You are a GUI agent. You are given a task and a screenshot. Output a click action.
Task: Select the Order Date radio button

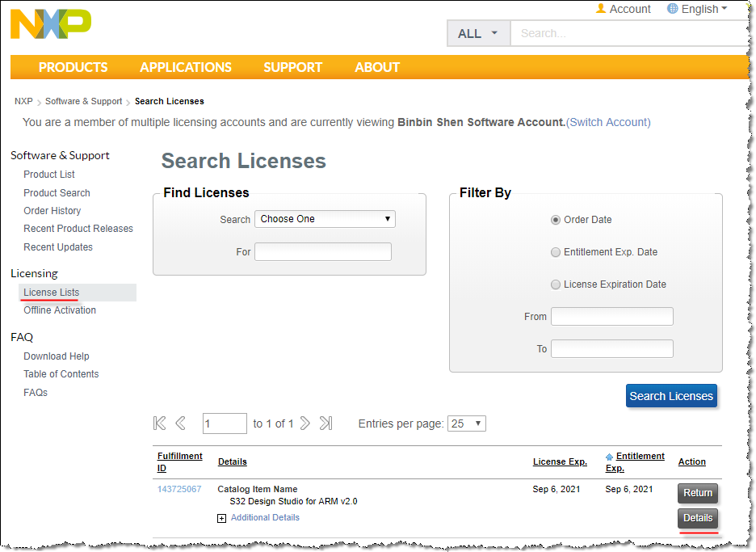pos(556,220)
